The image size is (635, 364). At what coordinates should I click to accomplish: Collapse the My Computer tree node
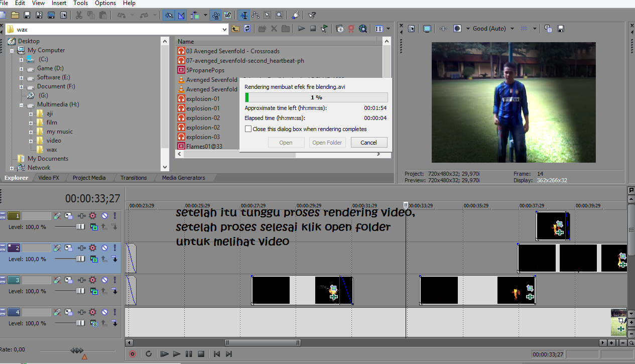(x=12, y=50)
